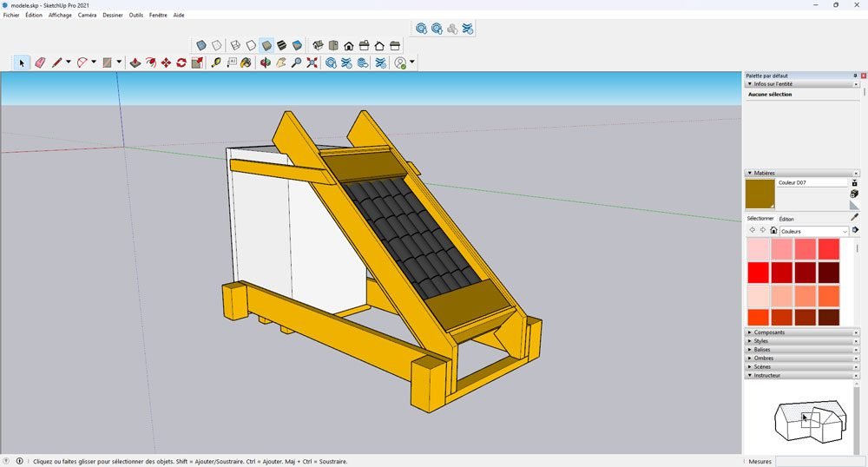Select the Pan hand tool

281,62
